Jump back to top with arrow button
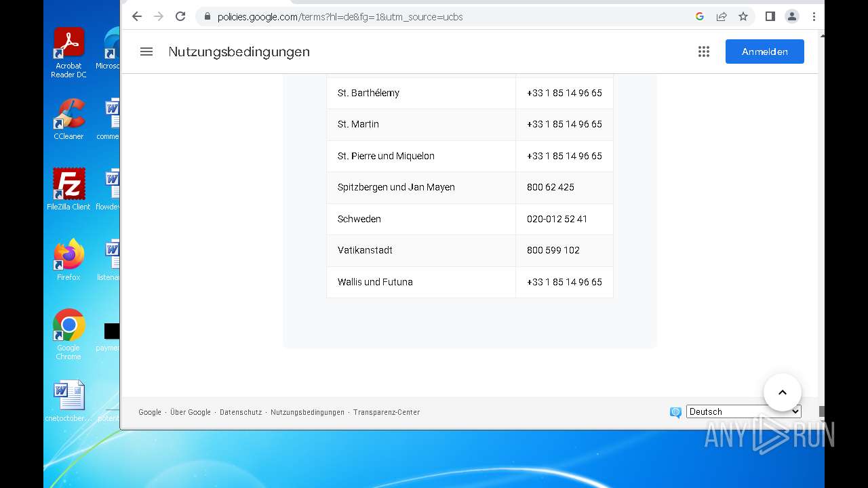The image size is (868, 488). coord(783,392)
